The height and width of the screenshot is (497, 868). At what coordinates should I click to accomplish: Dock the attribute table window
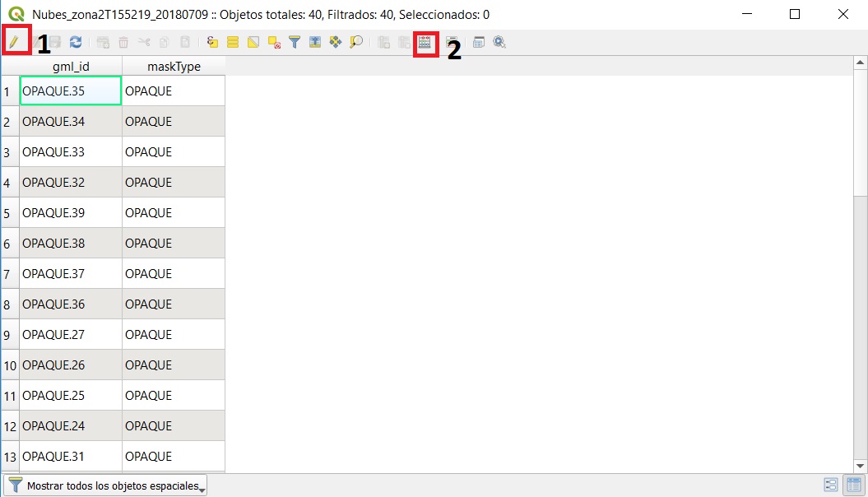(479, 42)
